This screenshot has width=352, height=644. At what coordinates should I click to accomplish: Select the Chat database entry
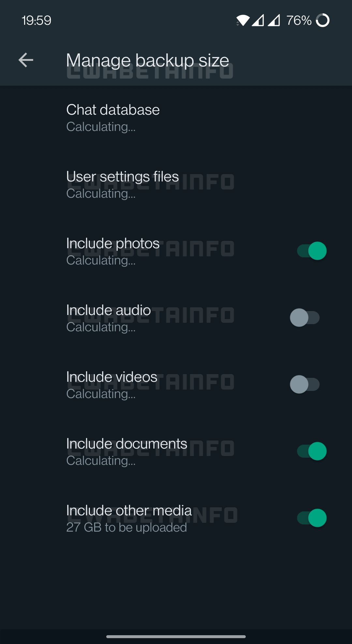click(113, 110)
